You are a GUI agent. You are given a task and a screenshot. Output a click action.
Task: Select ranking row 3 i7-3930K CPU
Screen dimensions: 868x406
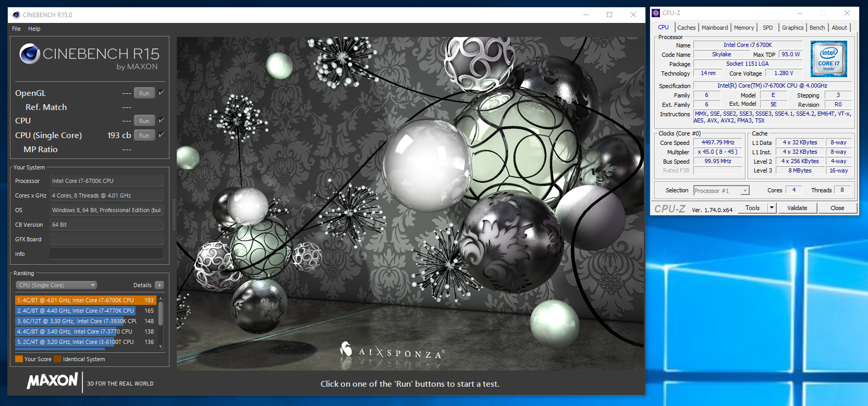click(x=86, y=321)
